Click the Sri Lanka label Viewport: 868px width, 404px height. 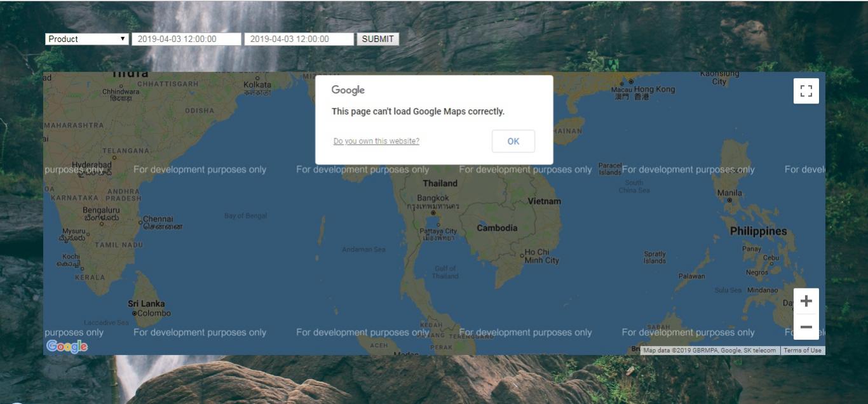coord(146,304)
